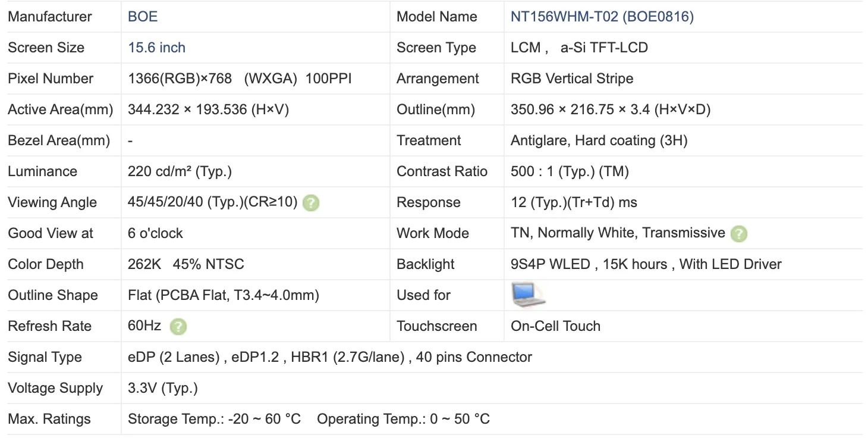This screenshot has height=438, width=868.
Task: Open the 15.6 inch screen size link
Action: (157, 48)
